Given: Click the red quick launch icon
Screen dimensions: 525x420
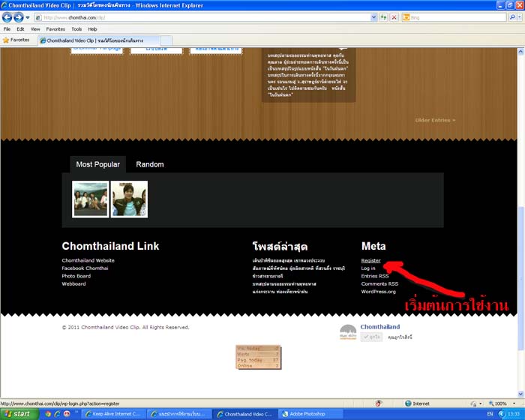Looking at the screenshot, I should tap(67, 414).
